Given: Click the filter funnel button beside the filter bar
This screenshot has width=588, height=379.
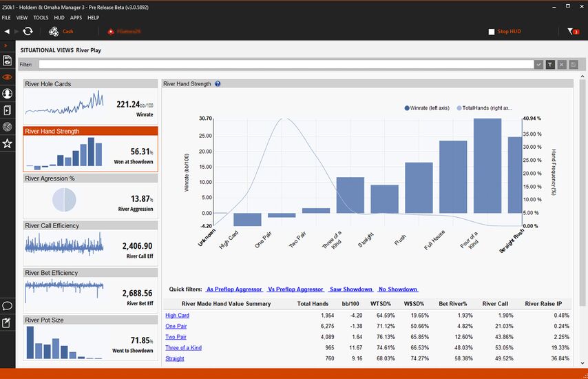Looking at the screenshot, I should (550, 64).
